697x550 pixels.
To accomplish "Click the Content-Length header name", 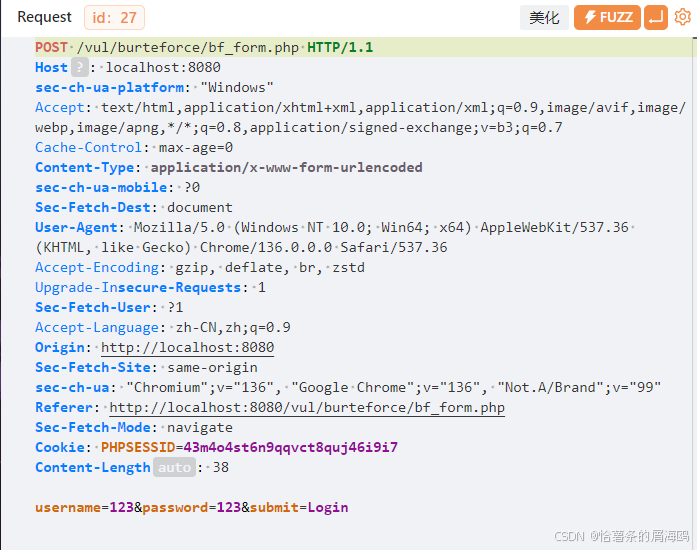I will tap(93, 467).
